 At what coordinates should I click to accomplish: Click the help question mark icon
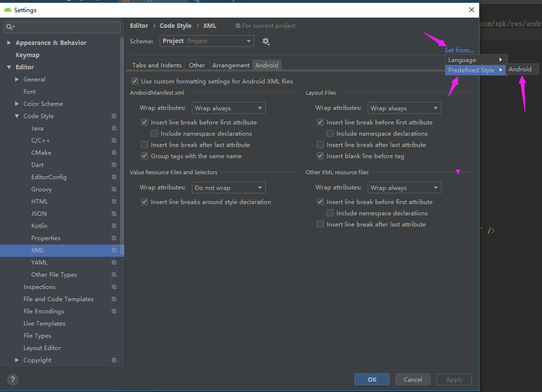click(x=12, y=379)
